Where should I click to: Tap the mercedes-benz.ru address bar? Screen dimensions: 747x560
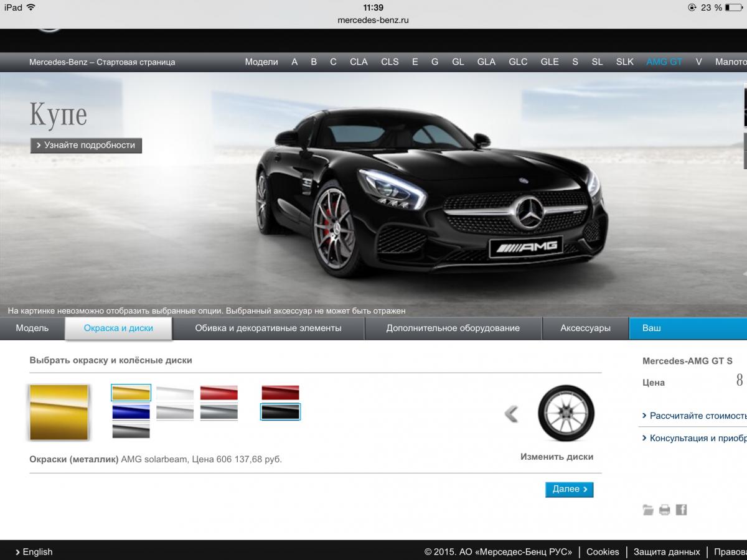tap(373, 19)
